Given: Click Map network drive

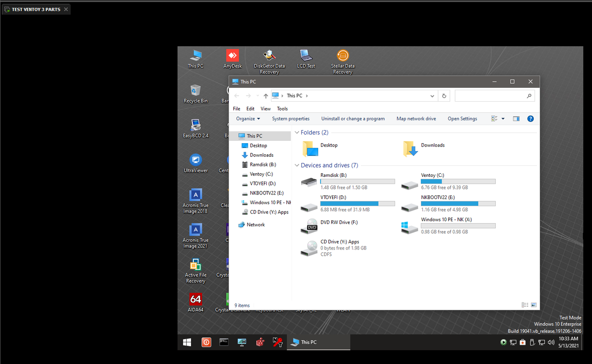Looking at the screenshot, I should (x=416, y=119).
